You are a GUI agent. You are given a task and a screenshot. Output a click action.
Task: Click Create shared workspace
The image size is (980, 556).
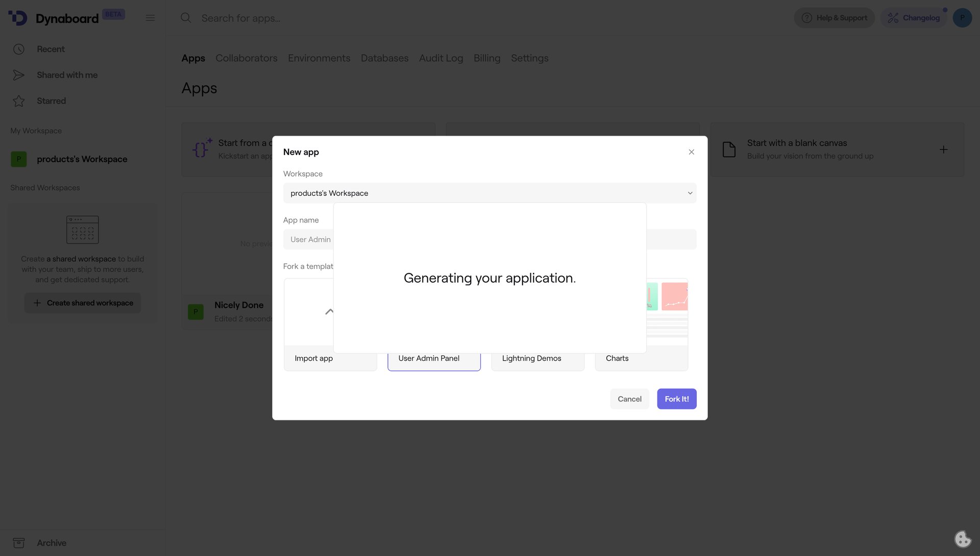click(82, 302)
